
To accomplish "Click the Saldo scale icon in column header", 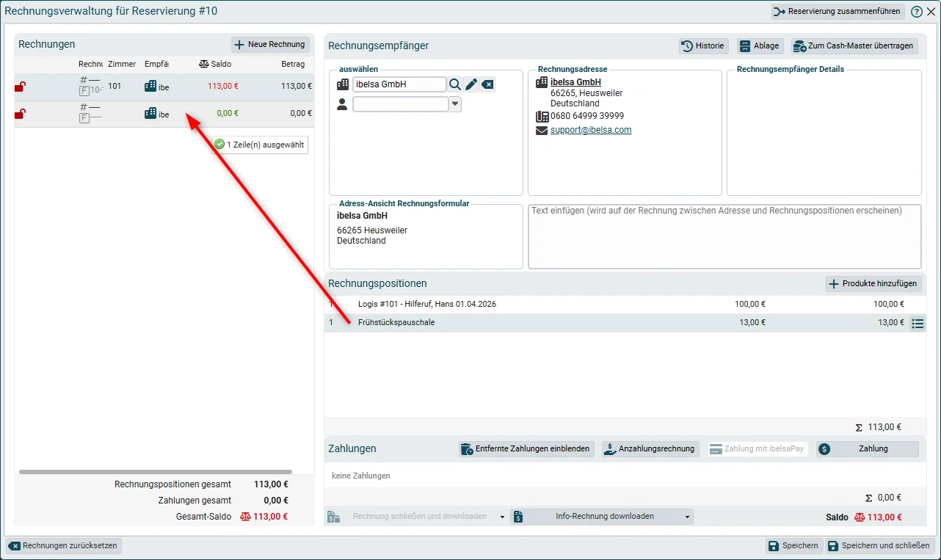I will pyautogui.click(x=204, y=64).
